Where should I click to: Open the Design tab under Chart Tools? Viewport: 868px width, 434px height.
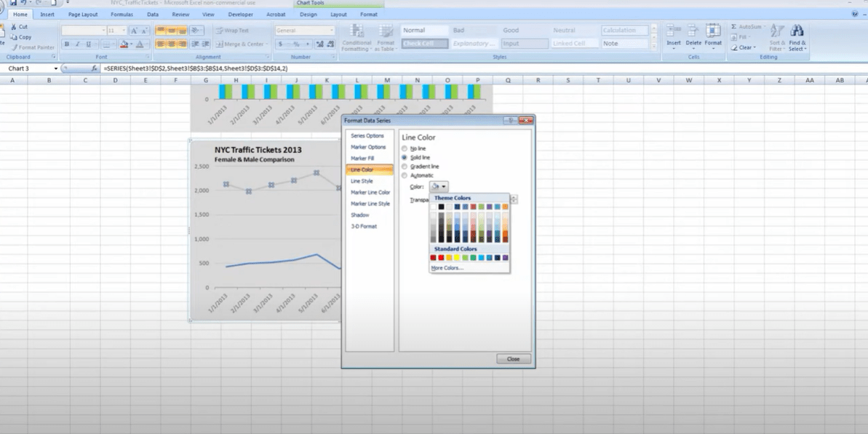coord(308,14)
